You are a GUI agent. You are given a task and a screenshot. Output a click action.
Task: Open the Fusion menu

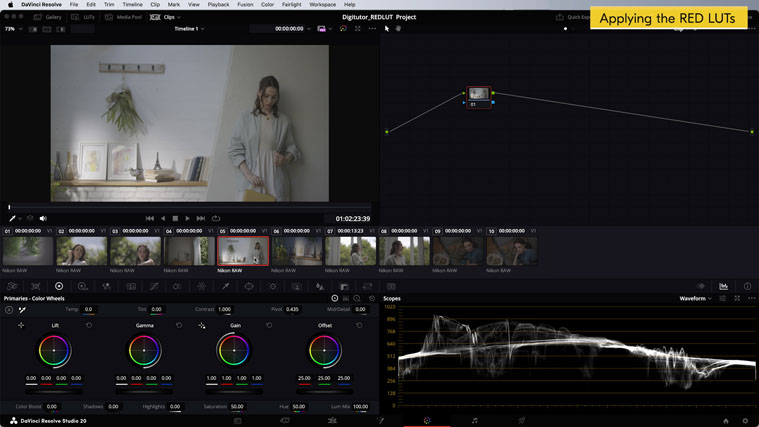click(x=245, y=5)
